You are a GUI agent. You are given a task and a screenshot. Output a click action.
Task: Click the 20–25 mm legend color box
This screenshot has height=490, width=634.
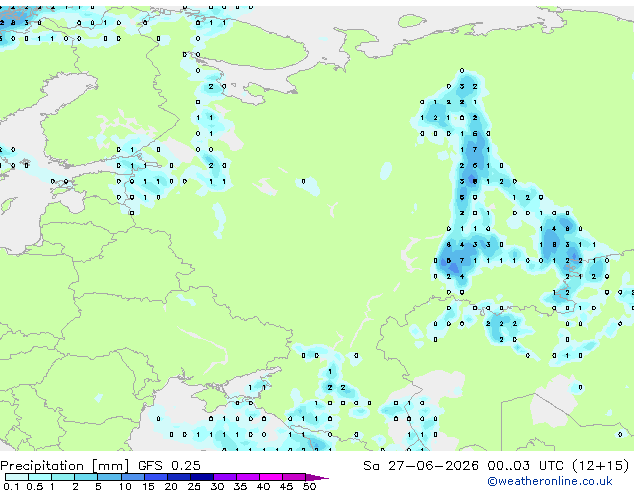[179, 477]
